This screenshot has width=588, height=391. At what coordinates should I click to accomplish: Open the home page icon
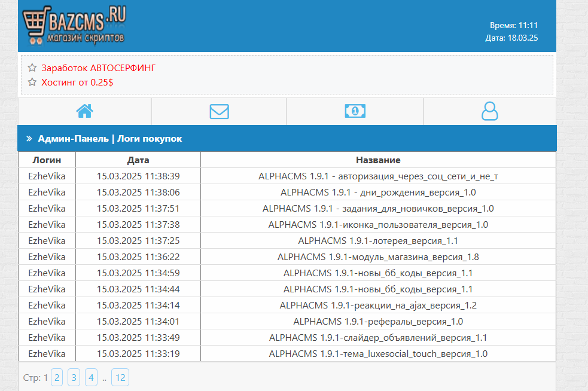tap(84, 111)
